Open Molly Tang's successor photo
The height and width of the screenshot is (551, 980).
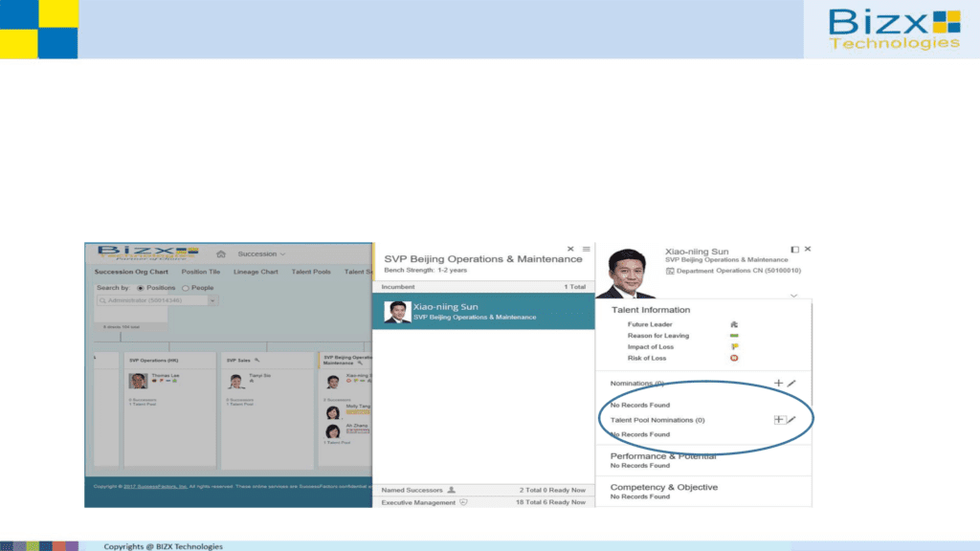click(332, 411)
